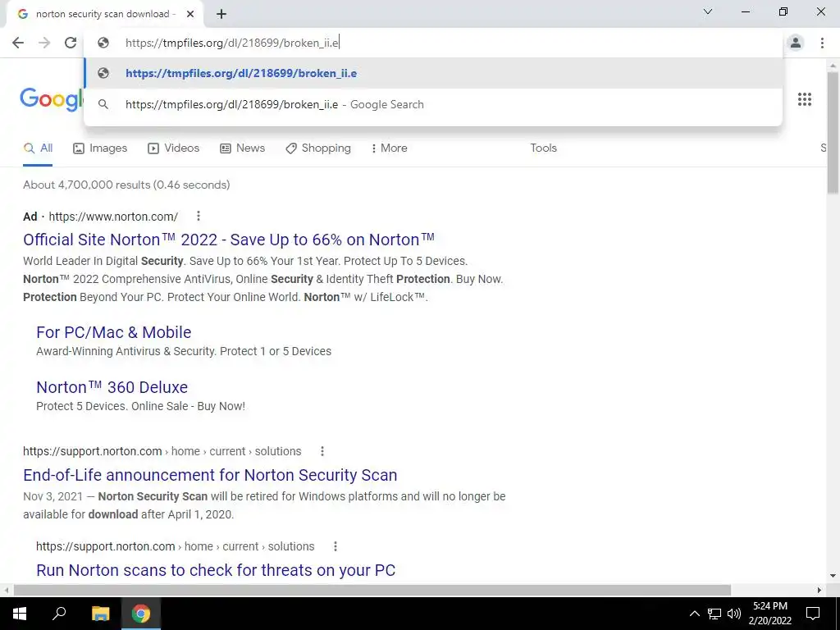
Task: Click the horizontal scrollbar thumb
Action: (372, 591)
